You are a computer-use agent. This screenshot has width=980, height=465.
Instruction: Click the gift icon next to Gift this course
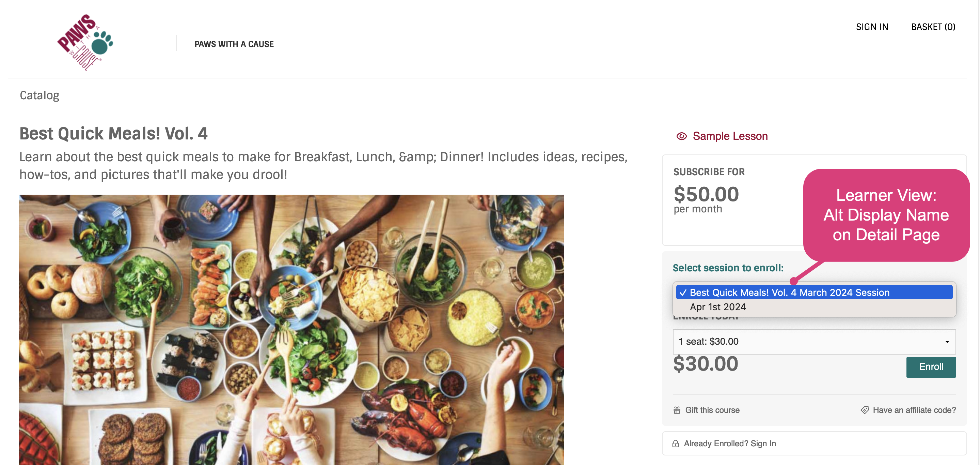[677, 410]
